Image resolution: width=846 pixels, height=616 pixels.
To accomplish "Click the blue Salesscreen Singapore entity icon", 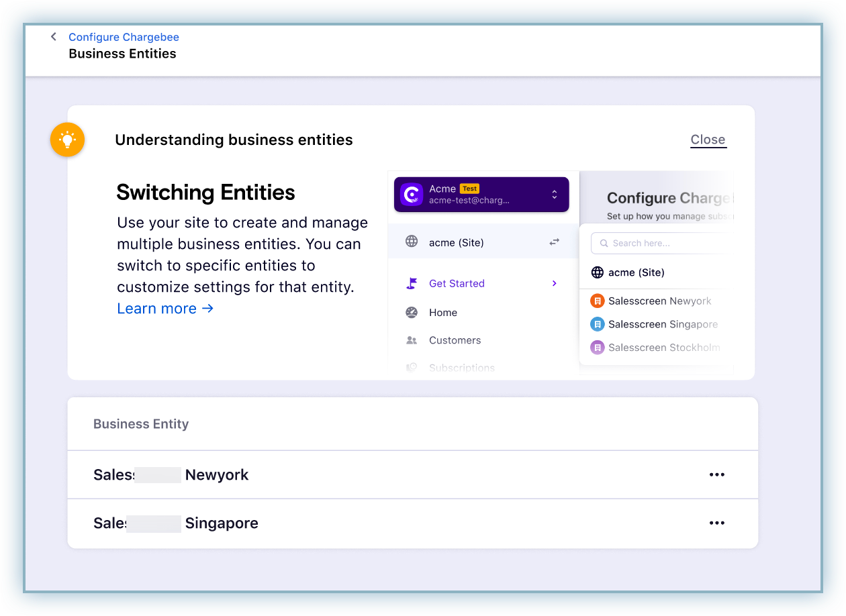I will 597,324.
